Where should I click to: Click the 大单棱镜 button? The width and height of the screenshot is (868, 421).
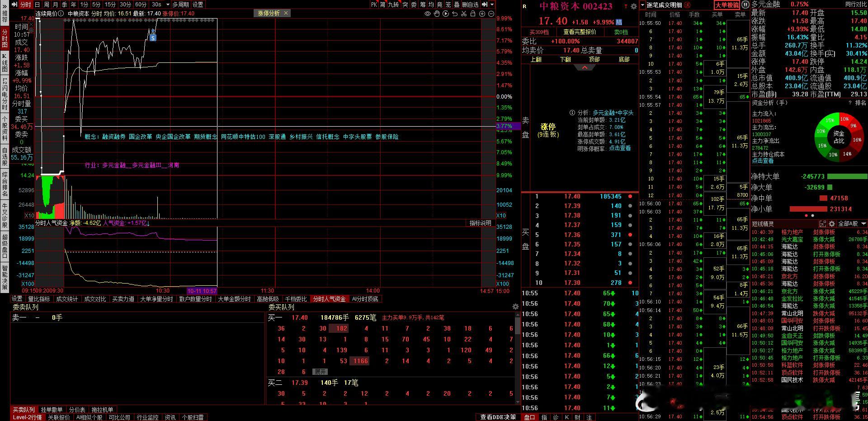tap(726, 5)
